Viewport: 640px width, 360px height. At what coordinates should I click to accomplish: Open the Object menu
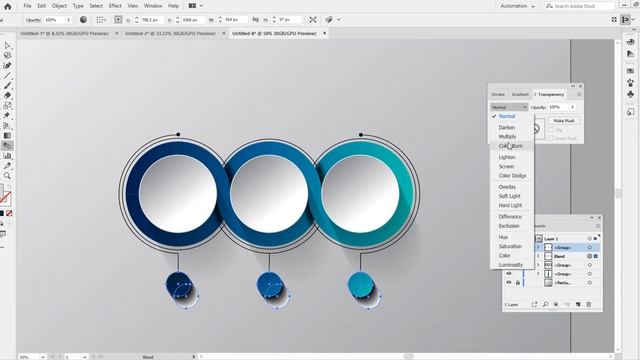(x=59, y=6)
